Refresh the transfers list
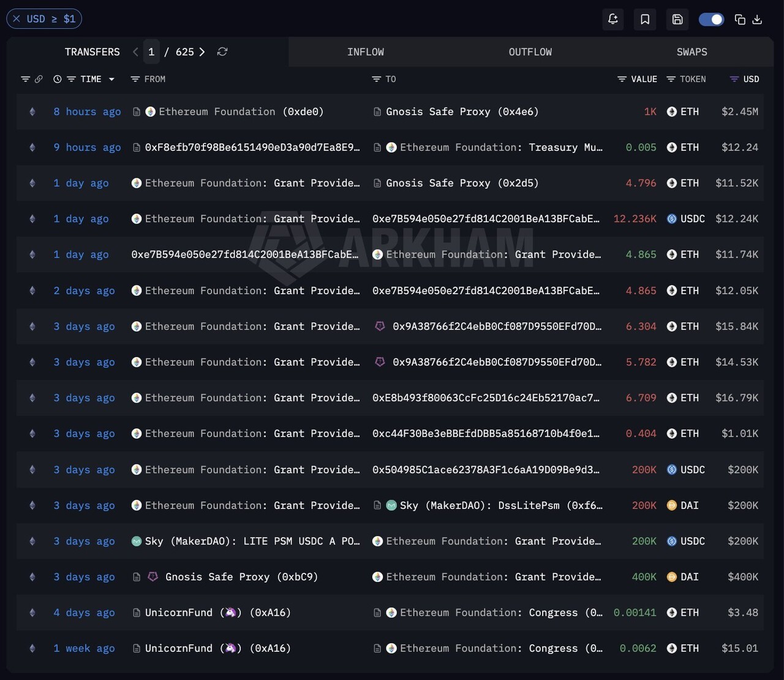784x680 pixels. pos(222,52)
